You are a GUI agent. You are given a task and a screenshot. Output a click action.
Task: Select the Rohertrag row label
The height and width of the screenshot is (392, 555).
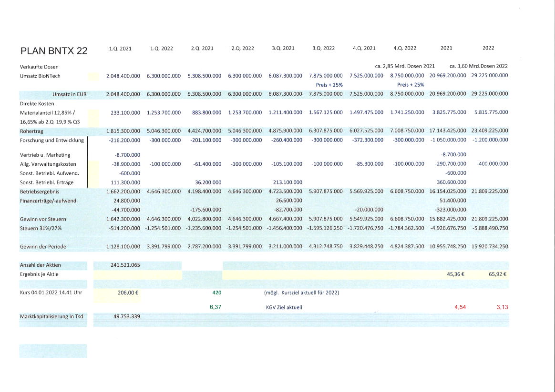pyautogui.click(x=33, y=131)
